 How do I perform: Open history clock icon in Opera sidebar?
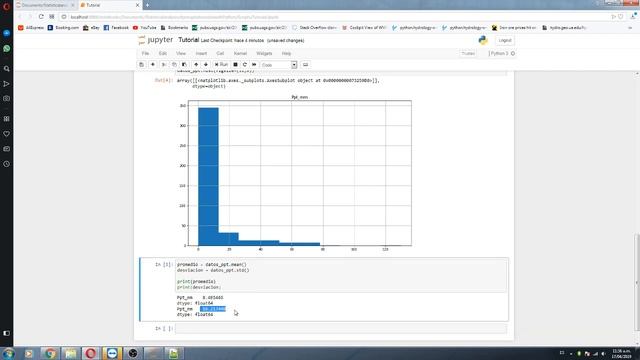[7, 164]
